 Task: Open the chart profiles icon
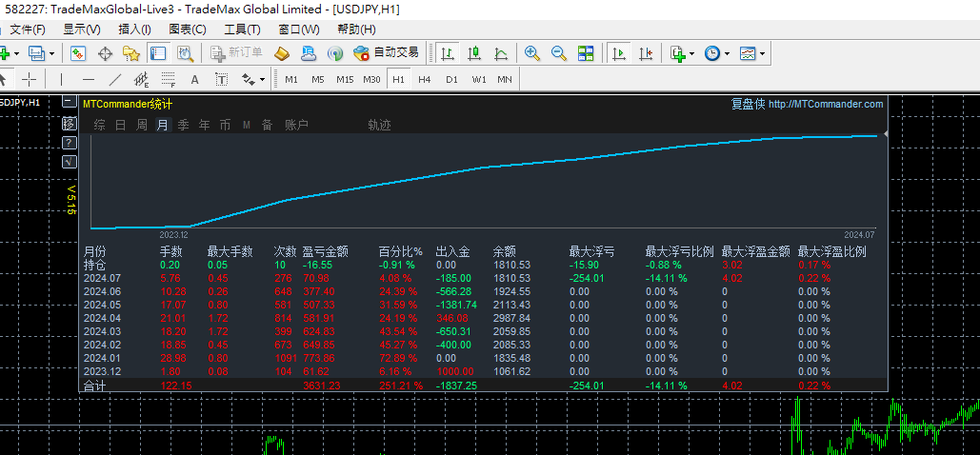click(x=36, y=53)
